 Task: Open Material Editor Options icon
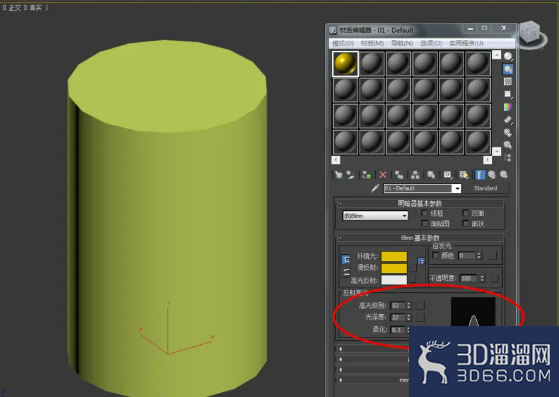(508, 132)
